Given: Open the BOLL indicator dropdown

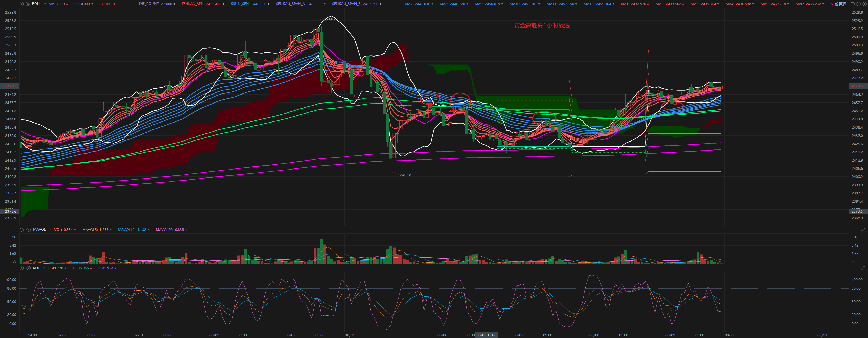Looking at the screenshot, I should (45, 4).
